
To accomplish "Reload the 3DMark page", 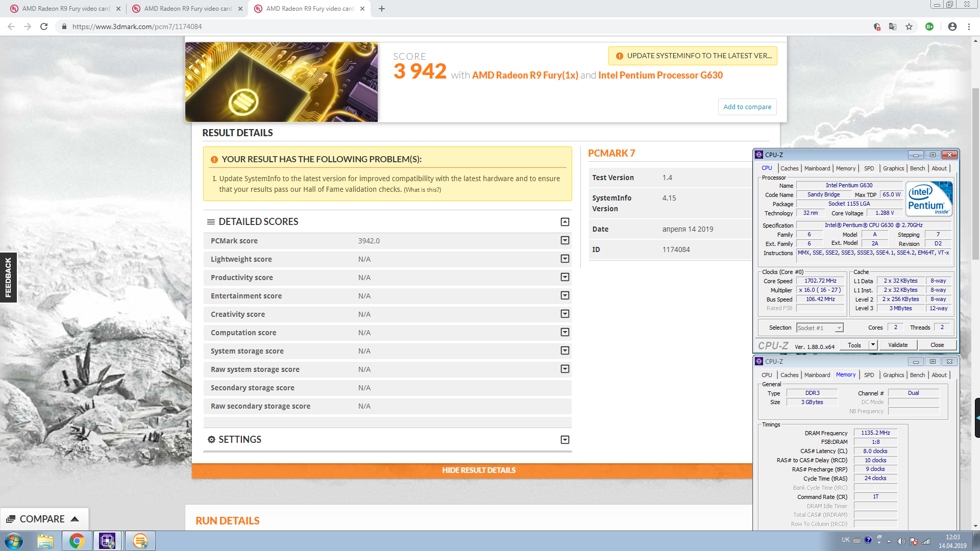I will click(x=44, y=27).
